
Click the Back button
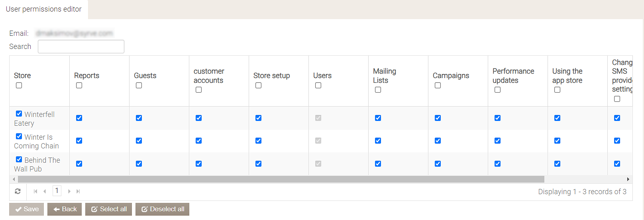pyautogui.click(x=65, y=209)
